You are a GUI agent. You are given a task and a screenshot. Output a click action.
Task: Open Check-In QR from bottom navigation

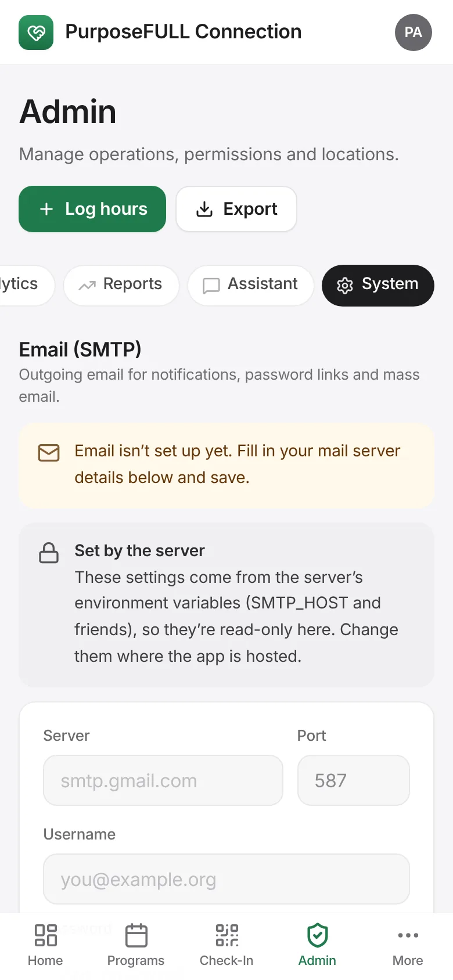click(227, 945)
